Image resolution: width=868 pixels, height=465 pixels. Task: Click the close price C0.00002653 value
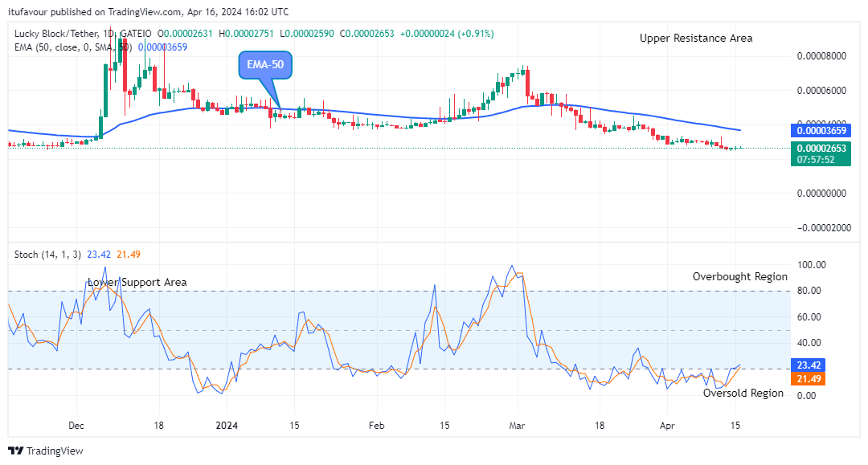click(367, 34)
